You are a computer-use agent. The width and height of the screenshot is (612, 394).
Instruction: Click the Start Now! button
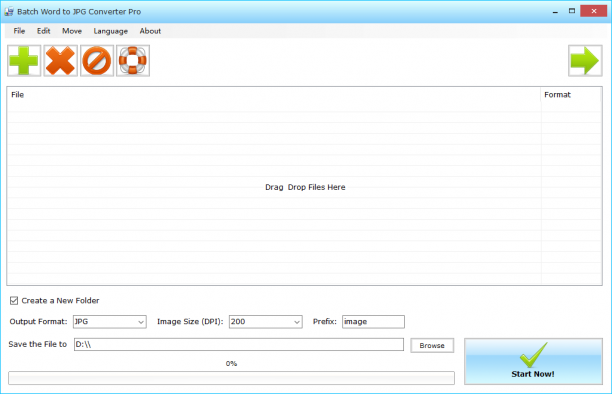tap(533, 361)
